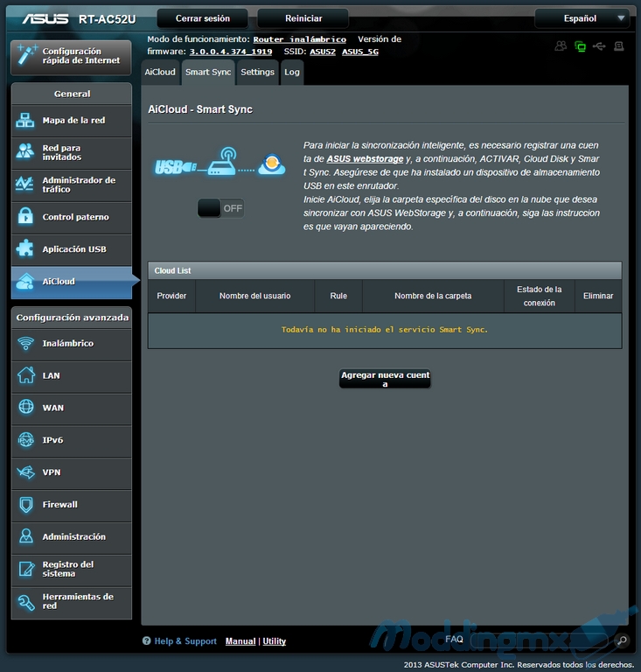Click the Firewall shield icon
The height and width of the screenshot is (672, 641).
[x=26, y=504]
